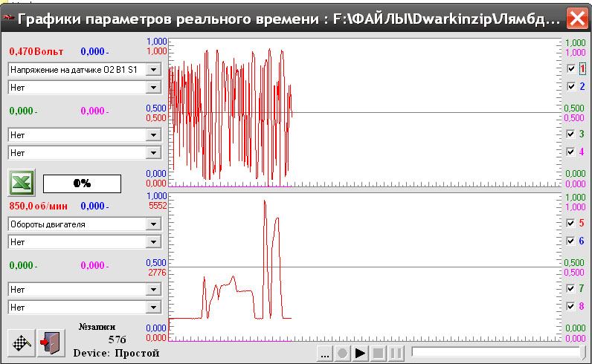Toggle channel 8 graph checkbox
592x364 pixels.
pos(571,306)
